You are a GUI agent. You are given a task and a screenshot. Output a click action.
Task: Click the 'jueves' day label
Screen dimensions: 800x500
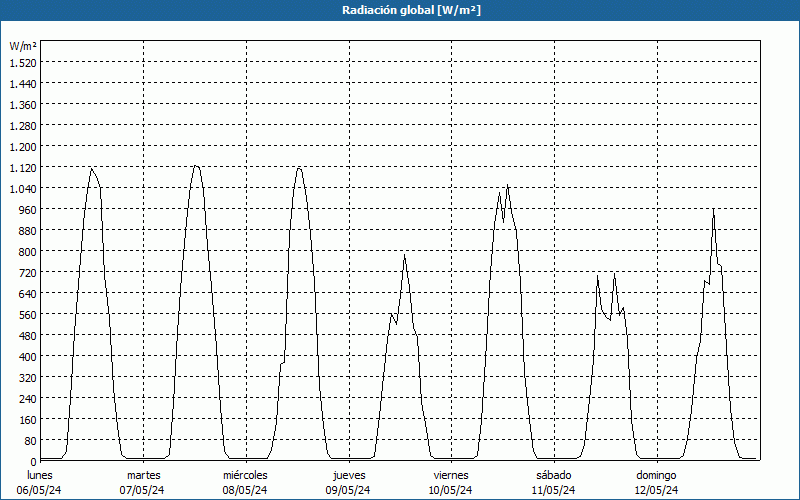click(349, 475)
